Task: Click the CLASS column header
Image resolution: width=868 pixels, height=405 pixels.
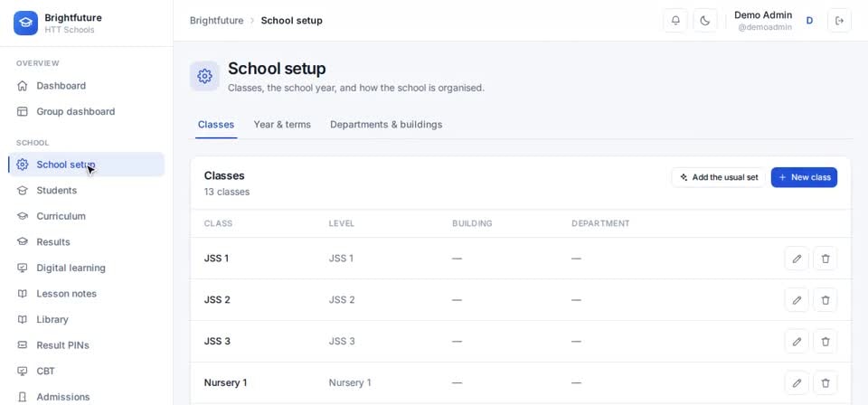Action: [x=218, y=223]
